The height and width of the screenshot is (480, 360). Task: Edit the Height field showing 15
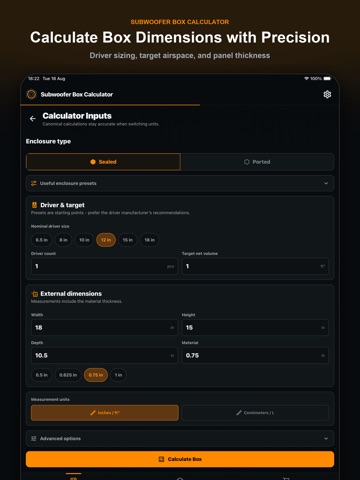(255, 328)
